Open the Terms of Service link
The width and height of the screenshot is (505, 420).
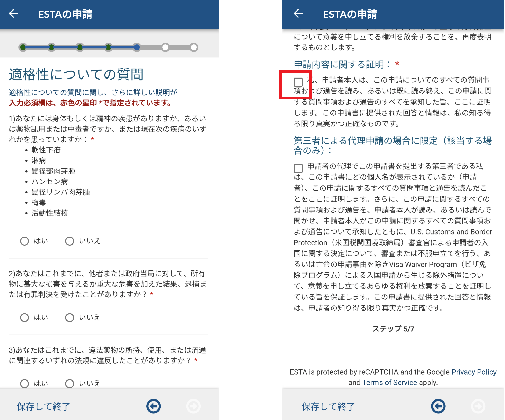390,382
